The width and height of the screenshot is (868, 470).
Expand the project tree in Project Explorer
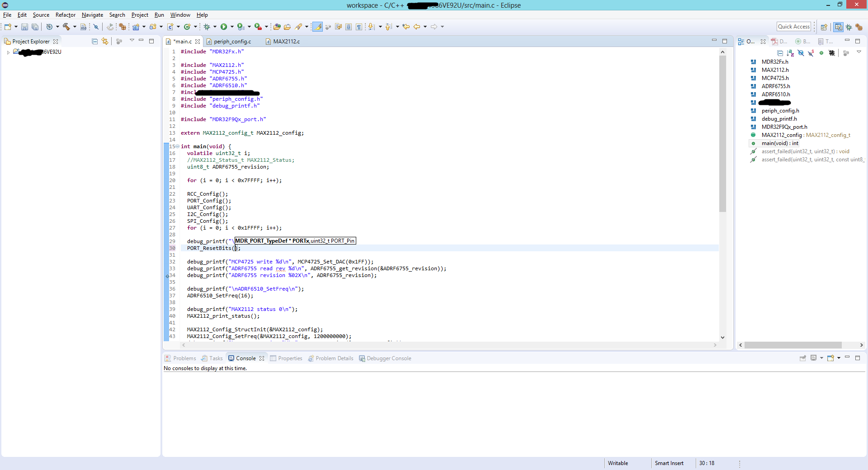[x=8, y=52]
